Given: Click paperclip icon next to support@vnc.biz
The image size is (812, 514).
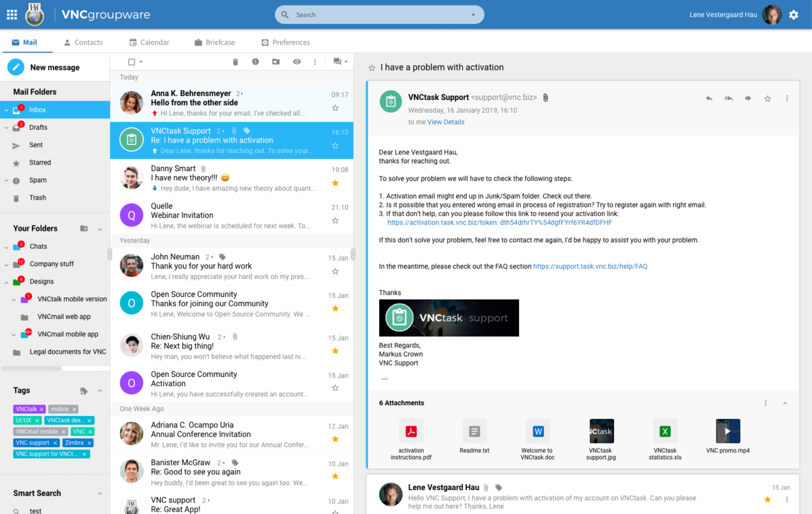Looking at the screenshot, I should click(x=545, y=97).
